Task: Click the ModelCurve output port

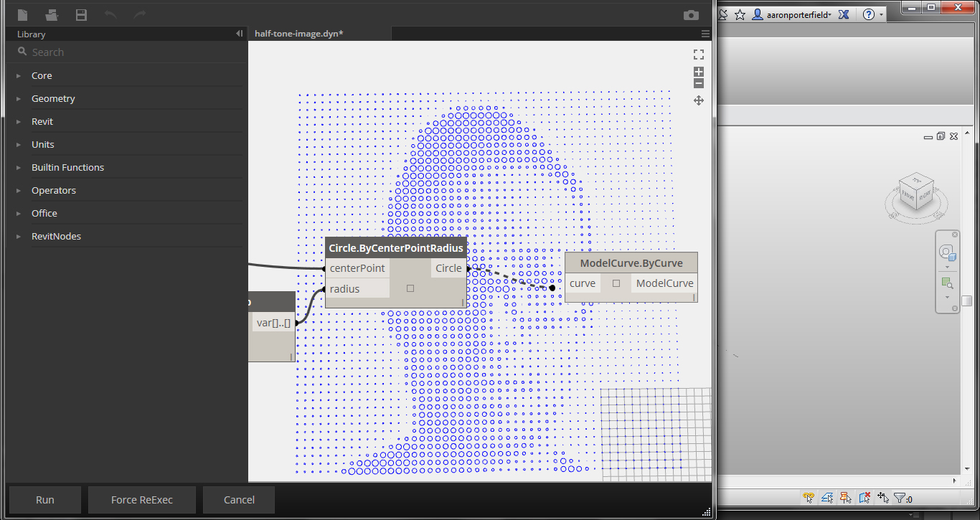Action: [x=664, y=283]
